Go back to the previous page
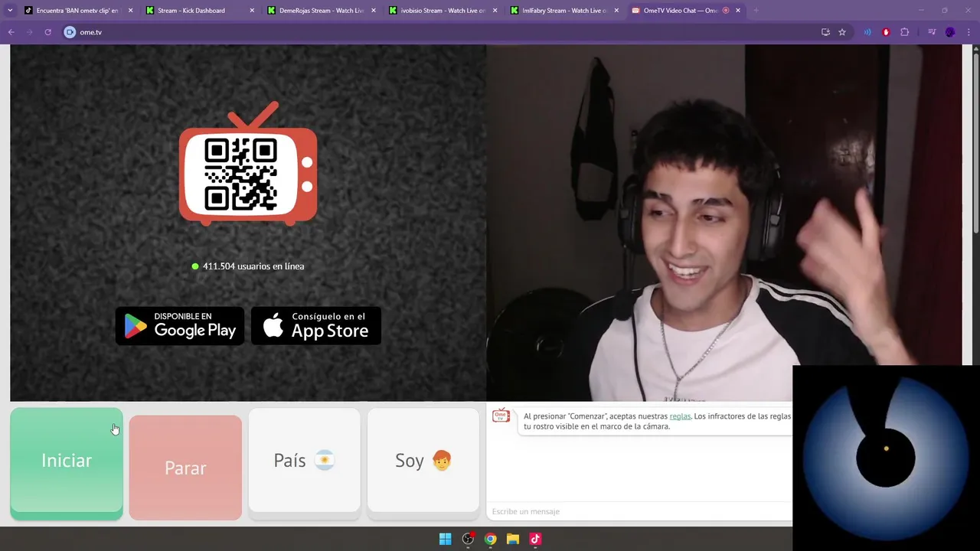The width and height of the screenshot is (980, 551). [x=11, y=32]
